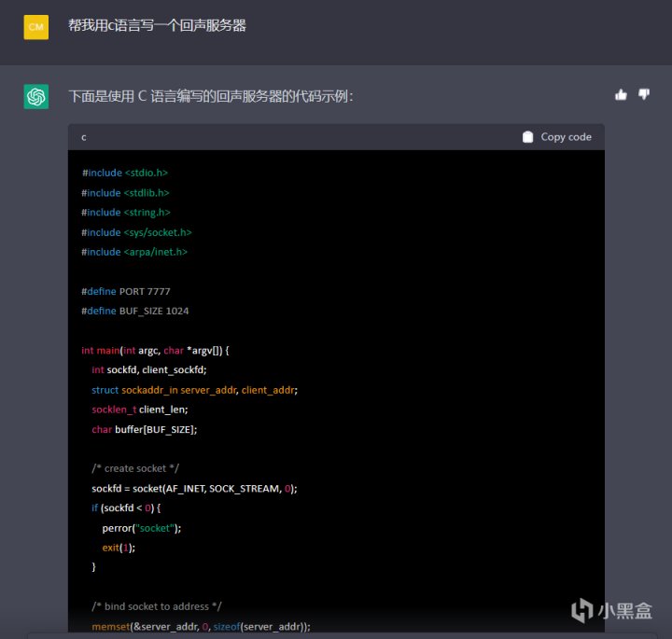
Task: Click the sockfd = socket(AF_INET...) line
Action: [x=194, y=488]
